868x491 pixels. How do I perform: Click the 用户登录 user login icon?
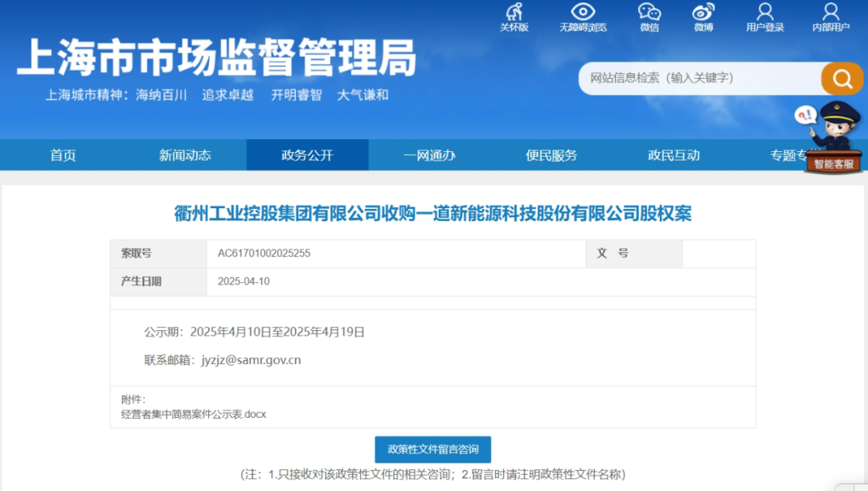[x=765, y=17]
